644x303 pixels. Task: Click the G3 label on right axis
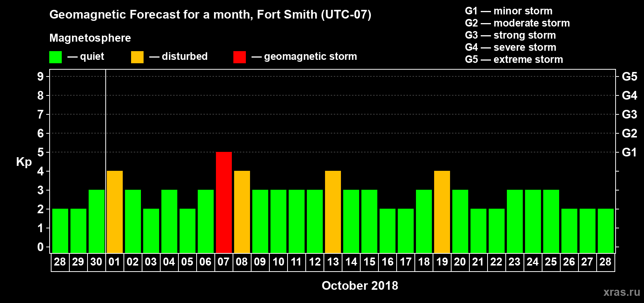point(630,114)
